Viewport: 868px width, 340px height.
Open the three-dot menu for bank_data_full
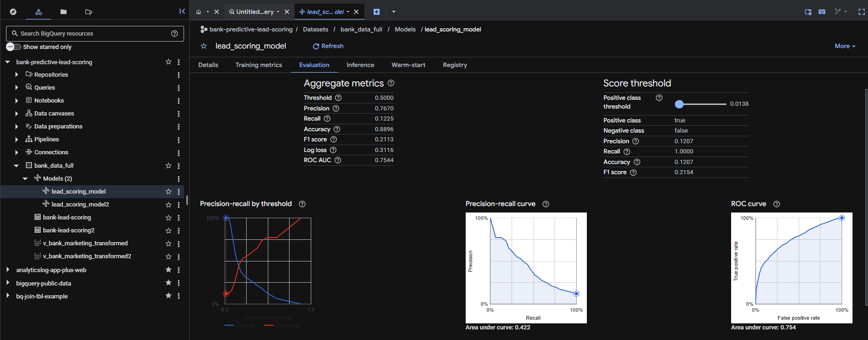(x=179, y=166)
